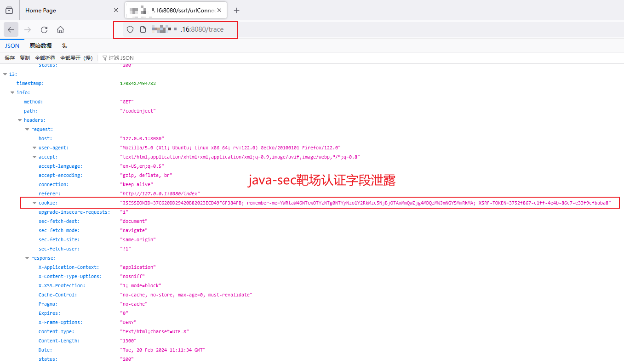The image size is (624, 364).
Task: Open the 原始数据 raw data tab
Action: (40, 46)
